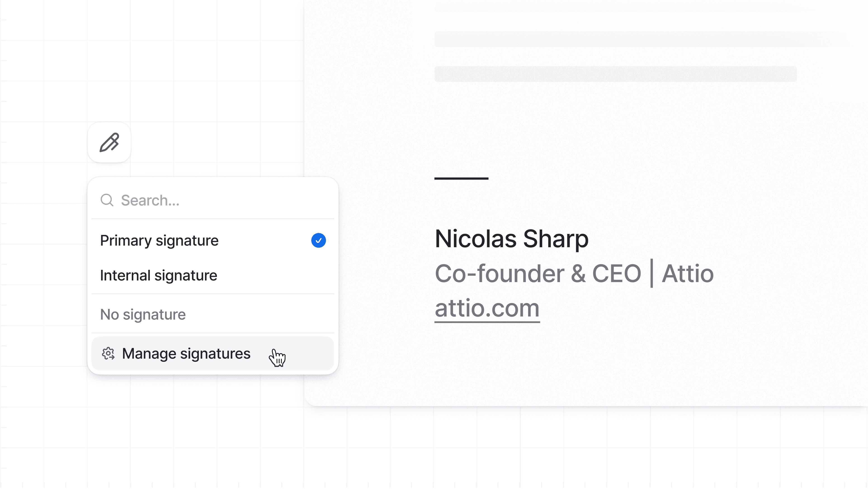Click the name Nicolas Sharp in signature
Viewport: 868px width, 489px height.
[x=512, y=239]
